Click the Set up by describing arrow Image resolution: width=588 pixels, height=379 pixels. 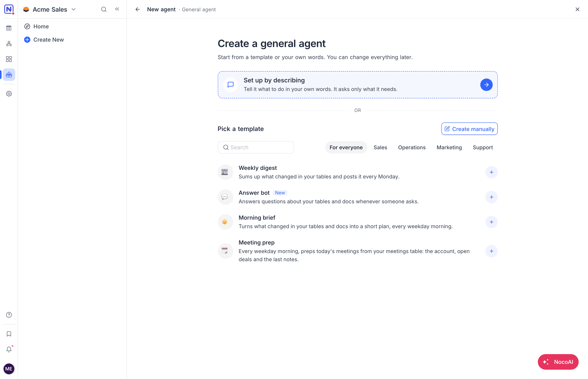(x=486, y=85)
